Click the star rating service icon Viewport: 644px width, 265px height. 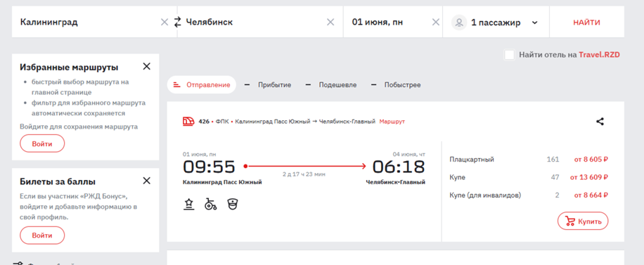pos(188,204)
